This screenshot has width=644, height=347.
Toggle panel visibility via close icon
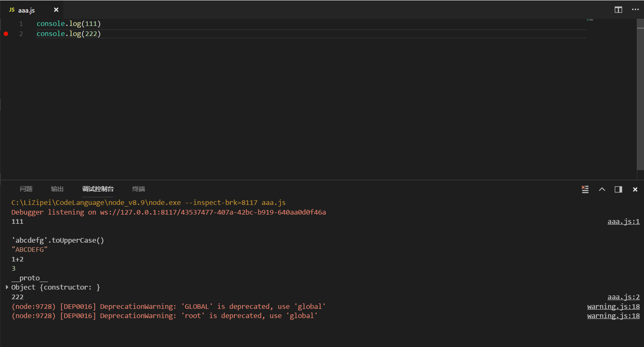[635, 189]
